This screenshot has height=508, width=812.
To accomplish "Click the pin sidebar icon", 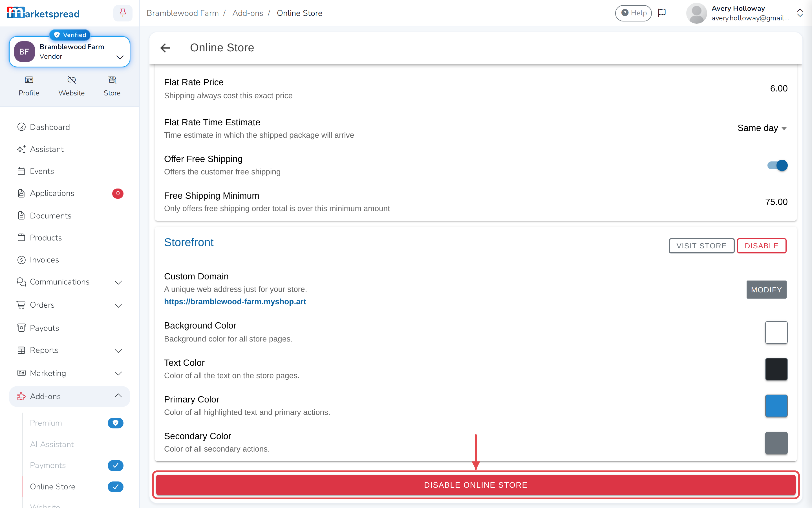I will coord(123,13).
